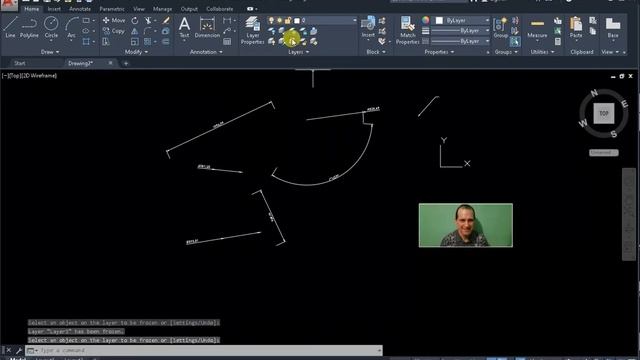Switch to the Home ribbon tab
The height and width of the screenshot is (360, 640).
(31, 9)
